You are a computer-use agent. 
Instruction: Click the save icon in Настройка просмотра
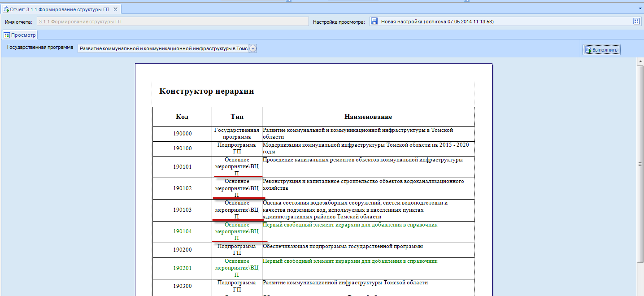point(374,22)
